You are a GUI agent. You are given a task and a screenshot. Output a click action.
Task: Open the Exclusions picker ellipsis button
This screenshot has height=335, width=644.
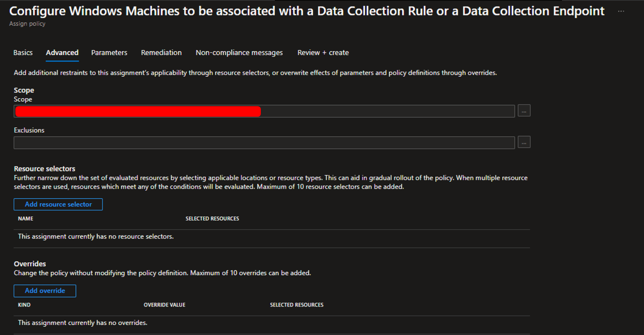click(524, 143)
